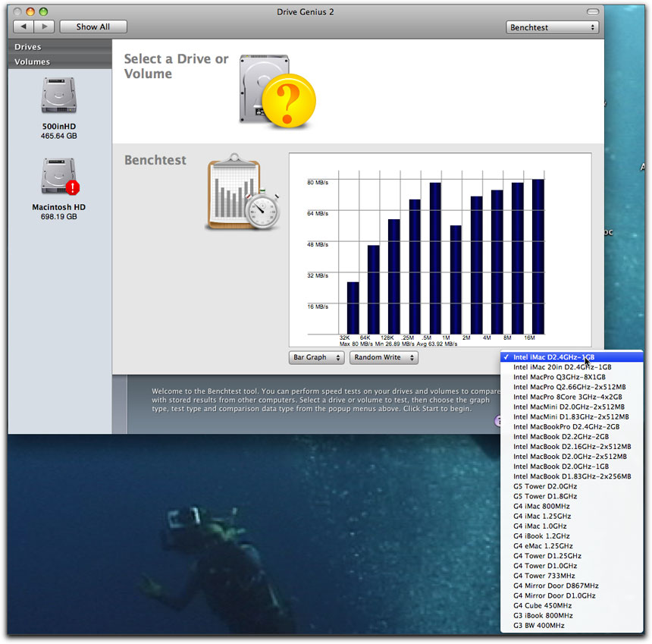
Task: Click the toolbar pill button in title bar
Action: coord(593,11)
